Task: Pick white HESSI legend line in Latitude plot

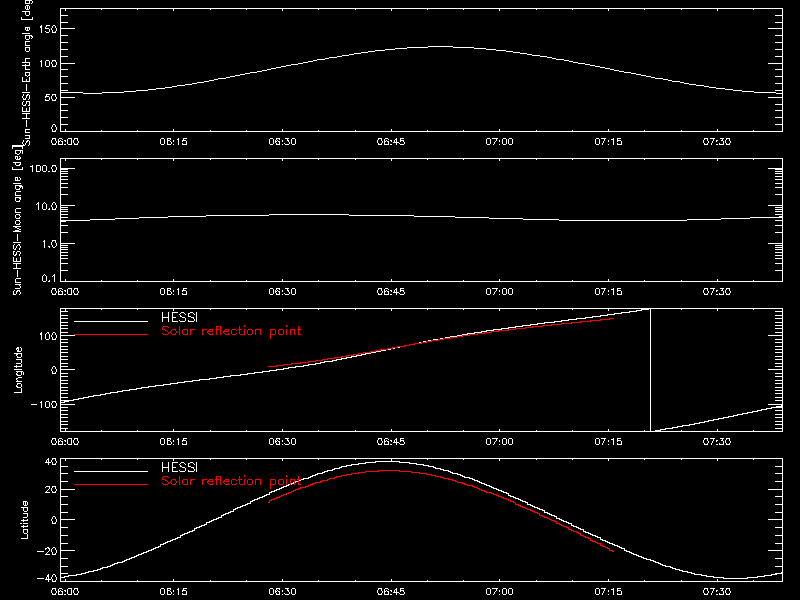Action: pos(111,471)
